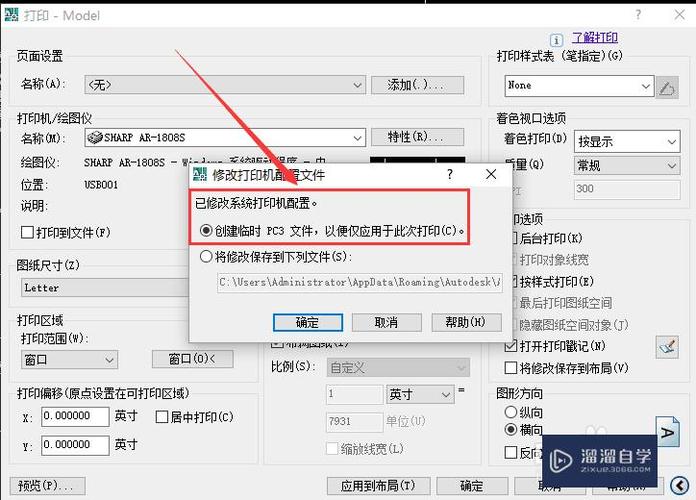The height and width of the screenshot is (500, 696).
Task: Close the 修改打印机配置文件 dialog
Action: click(x=491, y=174)
